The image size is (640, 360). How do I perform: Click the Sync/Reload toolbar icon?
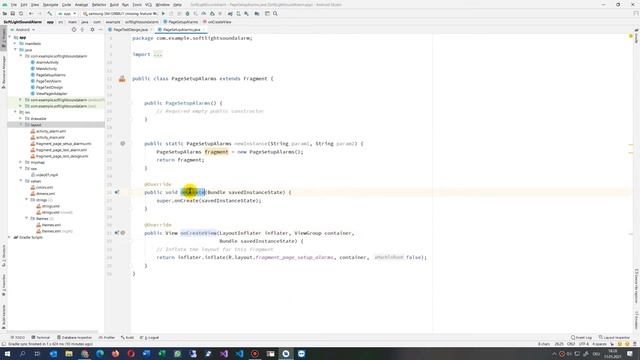click(21, 13)
